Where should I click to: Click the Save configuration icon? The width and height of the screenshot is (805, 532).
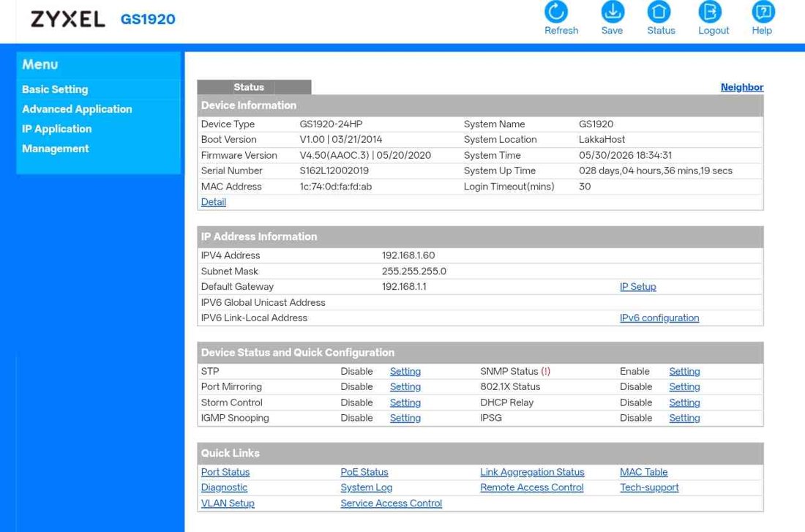(x=613, y=11)
